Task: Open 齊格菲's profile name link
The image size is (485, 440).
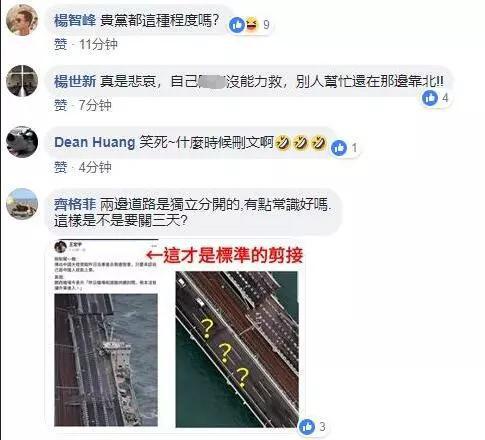Action: click(x=75, y=204)
